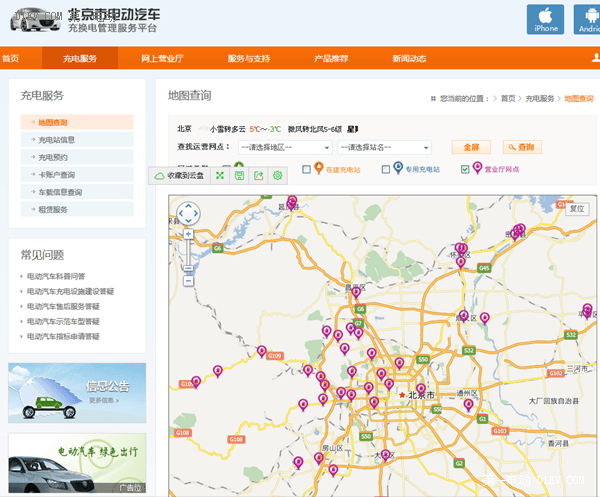This screenshot has width=600, height=497.
Task: Click the 全屏 fullscreen button
Action: (471, 147)
